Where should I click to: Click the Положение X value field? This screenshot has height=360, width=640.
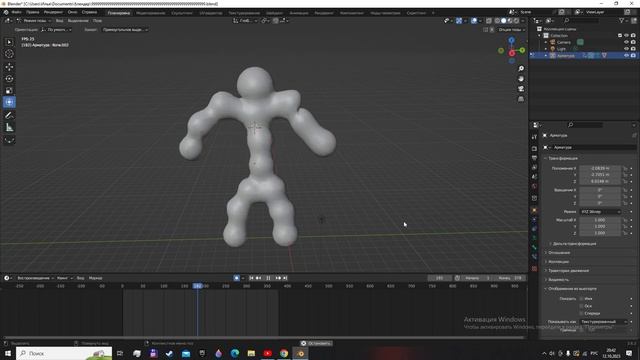[x=600, y=168]
